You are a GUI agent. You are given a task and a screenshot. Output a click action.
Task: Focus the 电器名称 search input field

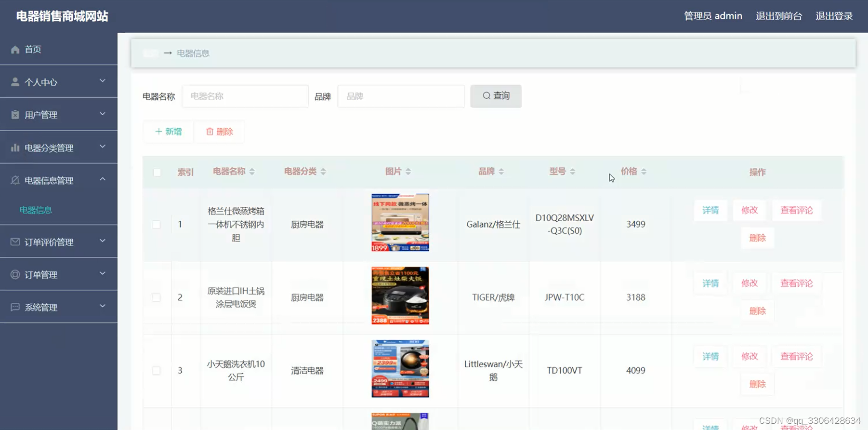tap(245, 96)
